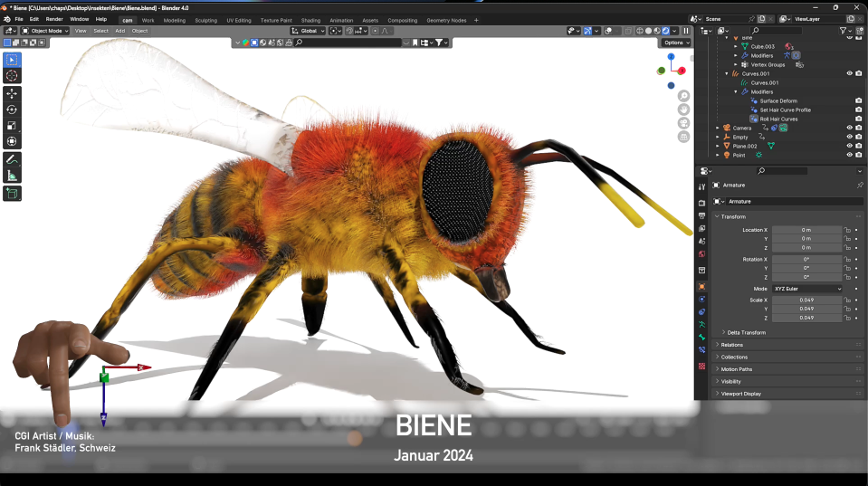The height and width of the screenshot is (486, 868).
Task: Choose the Annotate pencil tool
Action: click(12, 159)
